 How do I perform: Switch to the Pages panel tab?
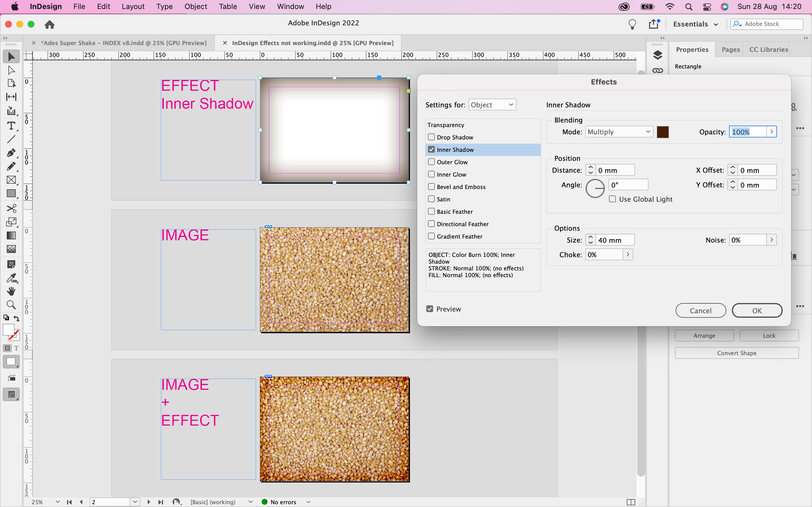click(731, 50)
